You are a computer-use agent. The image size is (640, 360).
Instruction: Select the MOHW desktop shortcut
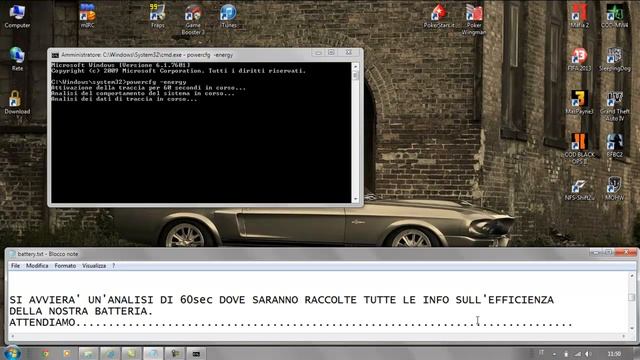pyautogui.click(x=614, y=189)
